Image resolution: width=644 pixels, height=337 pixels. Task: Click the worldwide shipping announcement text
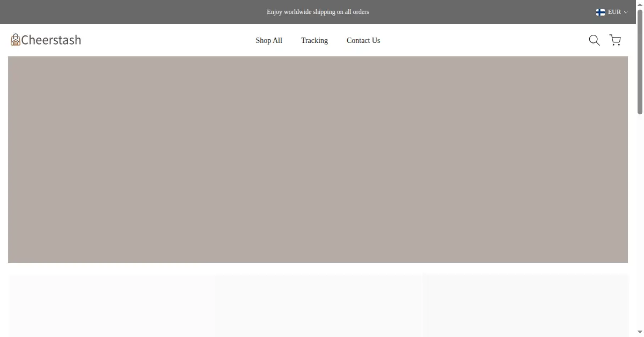tap(318, 12)
